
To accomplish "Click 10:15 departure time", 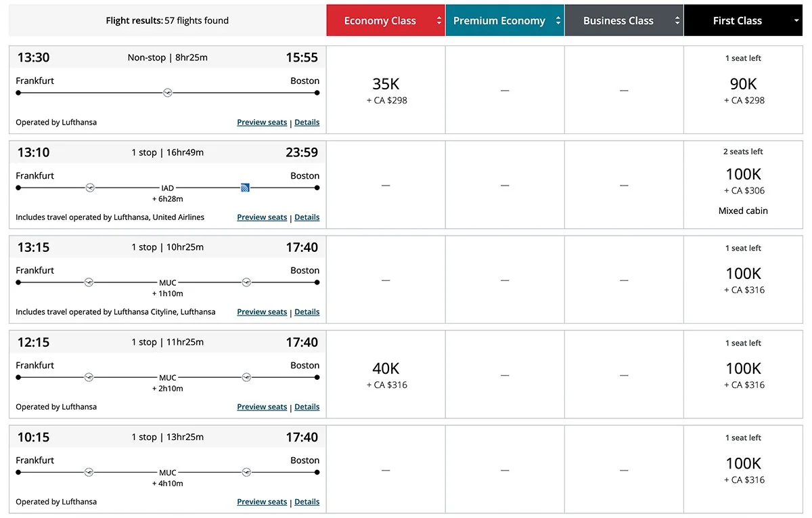I will pyautogui.click(x=33, y=437).
